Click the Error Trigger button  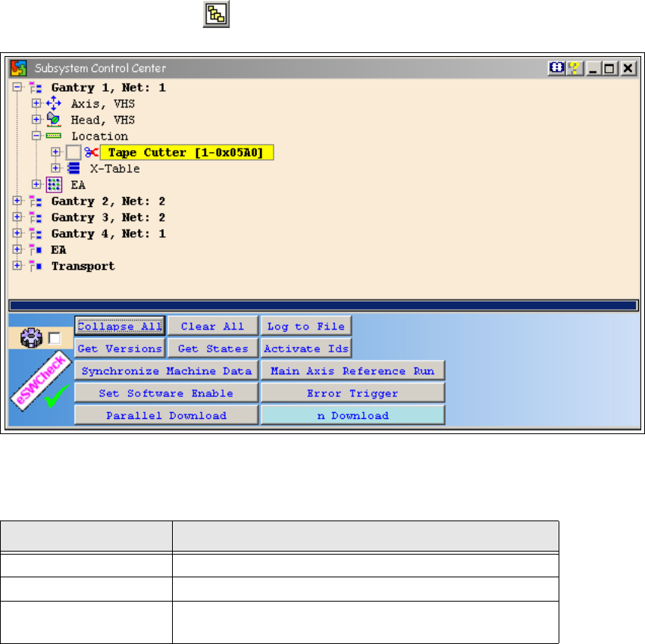pyautogui.click(x=352, y=392)
